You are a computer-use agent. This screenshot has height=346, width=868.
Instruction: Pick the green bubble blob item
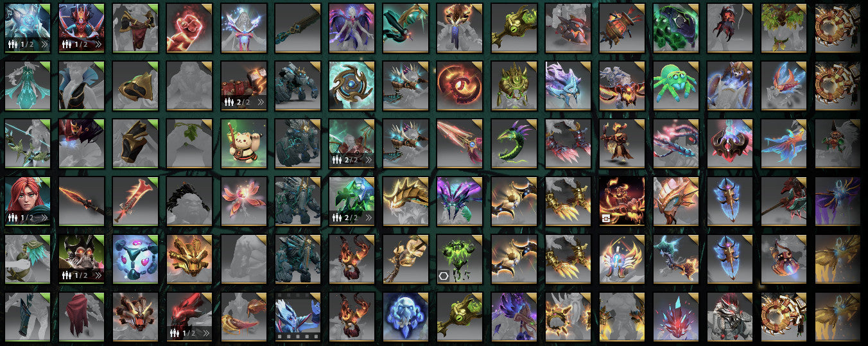pos(675,28)
